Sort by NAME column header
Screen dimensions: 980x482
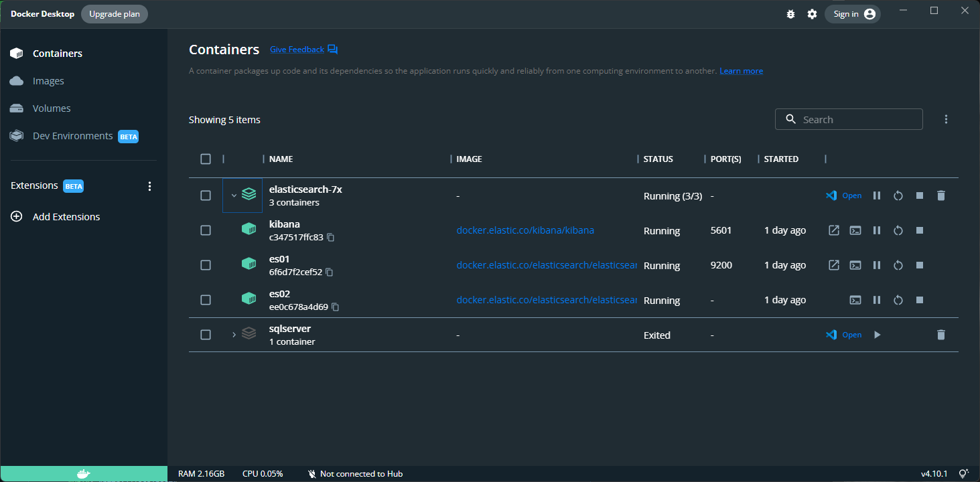[x=281, y=159]
